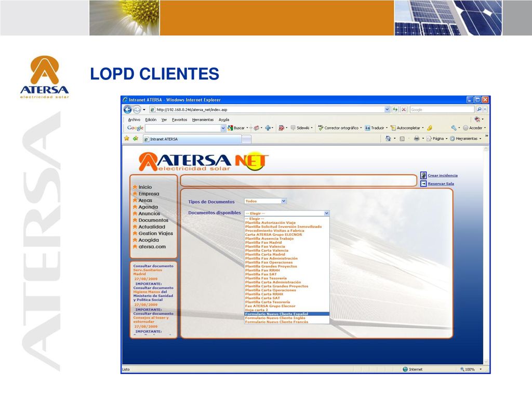Click the browser Forward arrow button
The width and height of the screenshot is (532, 399).
(x=137, y=109)
